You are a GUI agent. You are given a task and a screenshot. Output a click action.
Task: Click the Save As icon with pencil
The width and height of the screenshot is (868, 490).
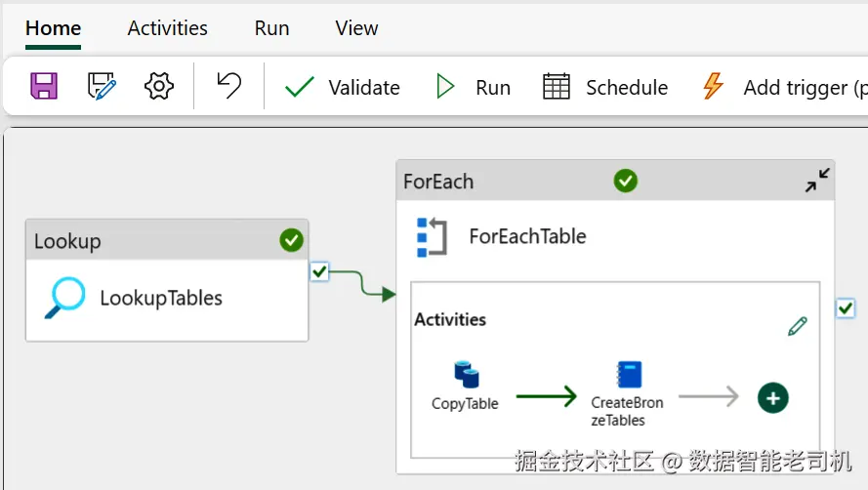click(102, 87)
